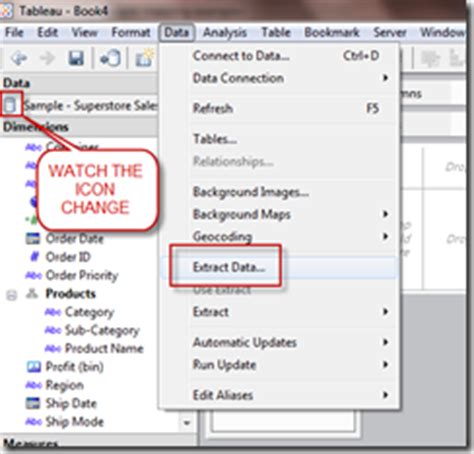Screen dimensions: 474x454
Task: Click the save disk toolbar icon
Action: 76,58
